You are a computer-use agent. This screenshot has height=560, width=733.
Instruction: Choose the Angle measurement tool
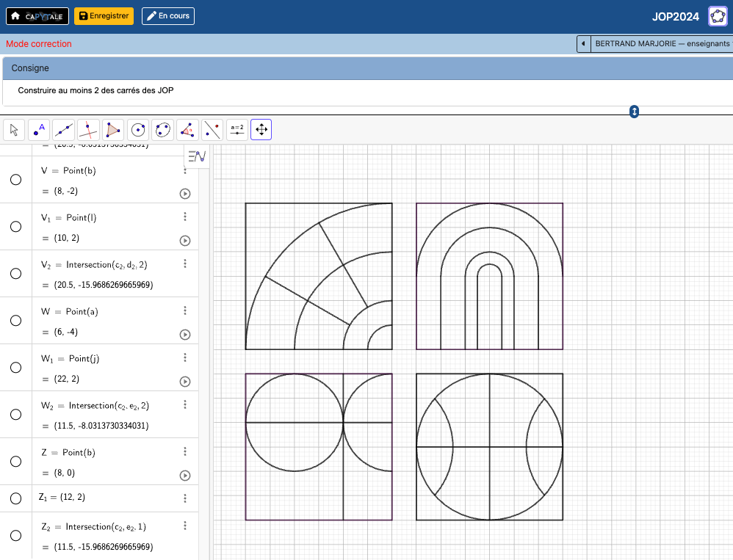click(187, 130)
